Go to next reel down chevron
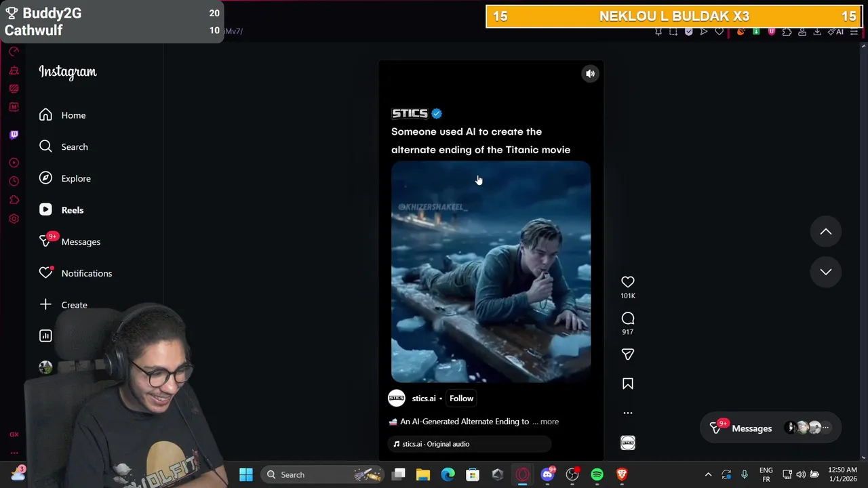The width and height of the screenshot is (868, 488). click(x=826, y=272)
